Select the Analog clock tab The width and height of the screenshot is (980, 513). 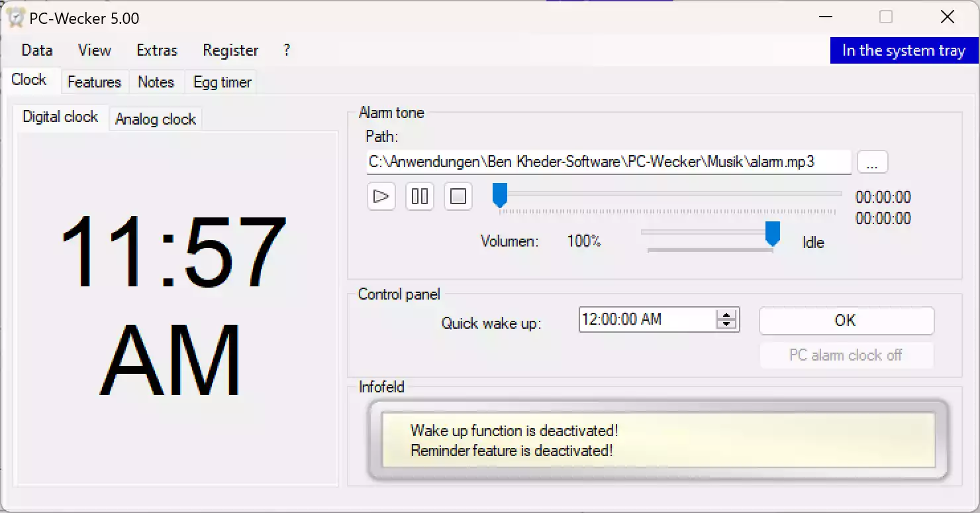coord(156,119)
